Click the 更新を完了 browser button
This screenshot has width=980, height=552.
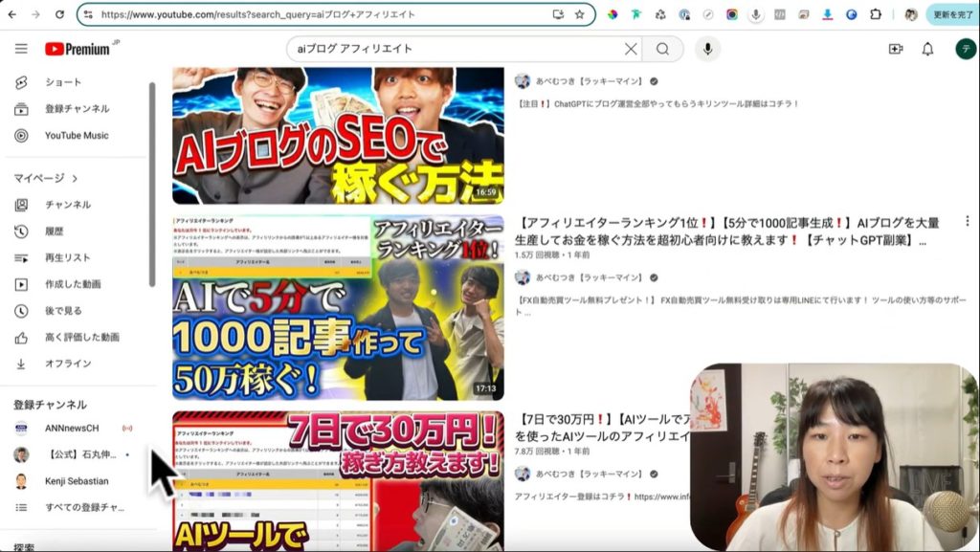pyautogui.click(x=951, y=14)
